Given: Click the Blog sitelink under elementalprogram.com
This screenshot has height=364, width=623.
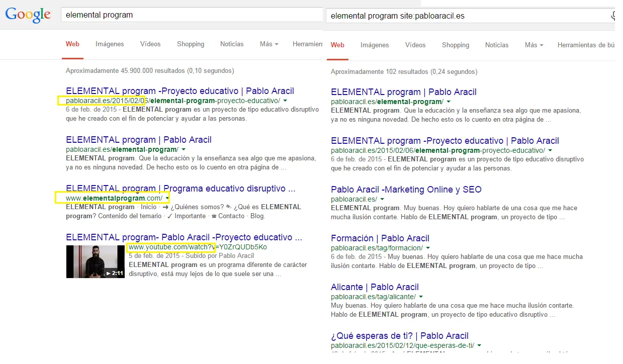Looking at the screenshot, I should click(x=257, y=216).
